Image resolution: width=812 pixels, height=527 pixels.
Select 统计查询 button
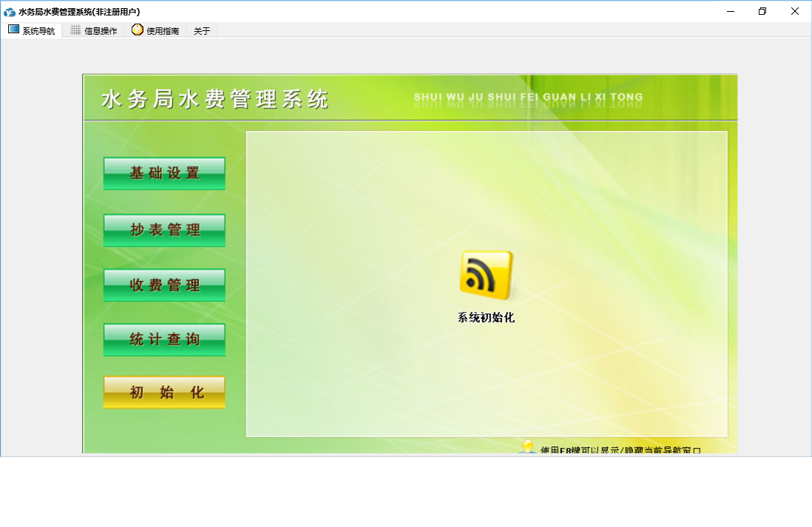pyautogui.click(x=165, y=339)
